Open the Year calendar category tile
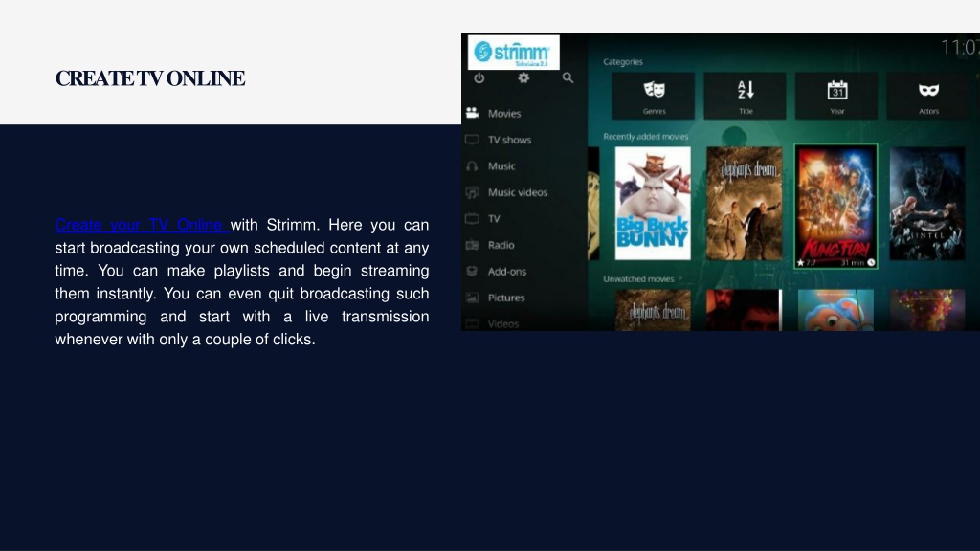 836,96
